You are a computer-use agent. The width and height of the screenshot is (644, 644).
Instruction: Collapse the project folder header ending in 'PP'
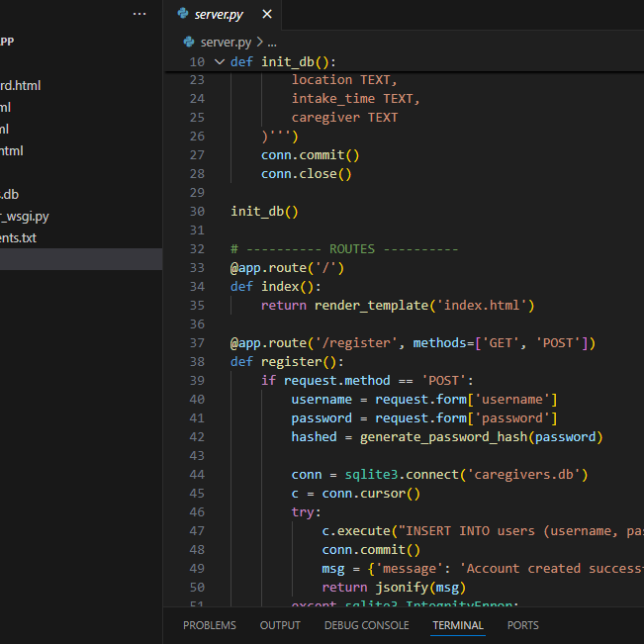tap(8, 42)
